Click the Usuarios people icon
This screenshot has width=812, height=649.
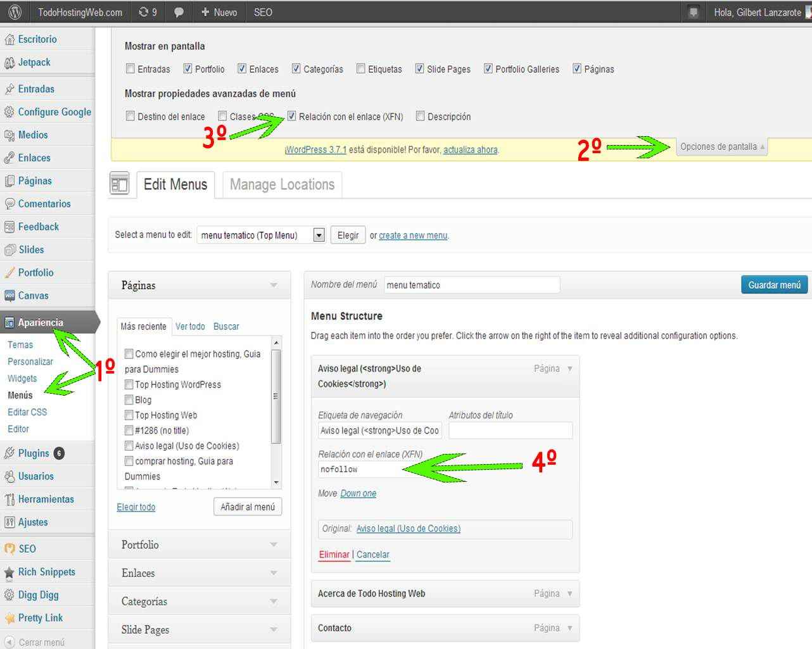[x=10, y=476]
